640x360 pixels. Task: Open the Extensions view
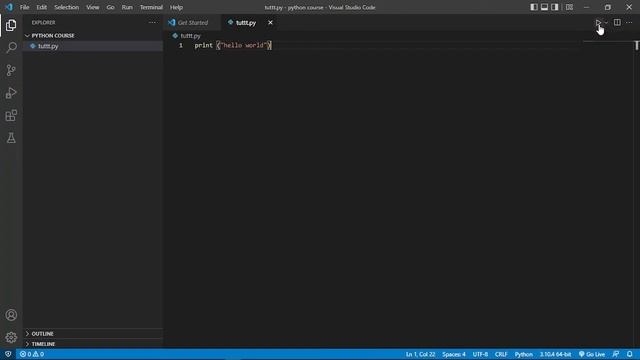(x=11, y=116)
